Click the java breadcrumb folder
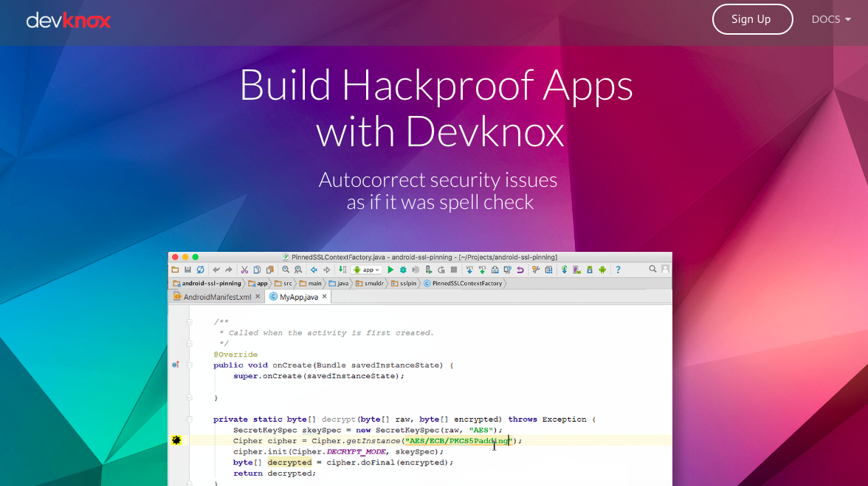Screen dimensions: 868x486 339,283
